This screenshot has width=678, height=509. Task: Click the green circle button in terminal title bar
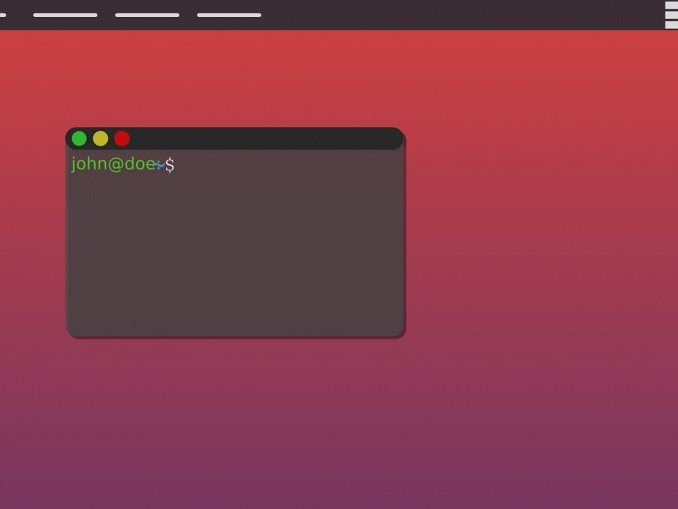[79, 138]
